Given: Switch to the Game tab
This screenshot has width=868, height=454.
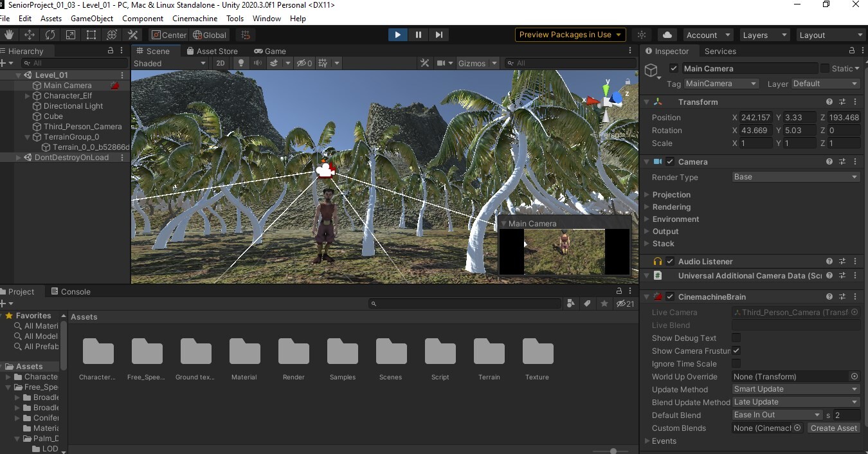Looking at the screenshot, I should point(270,51).
